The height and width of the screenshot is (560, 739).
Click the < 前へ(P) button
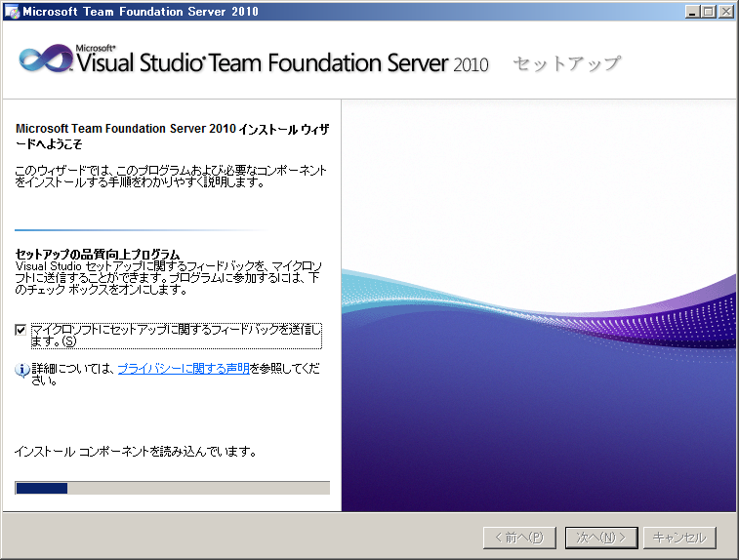[519, 538]
